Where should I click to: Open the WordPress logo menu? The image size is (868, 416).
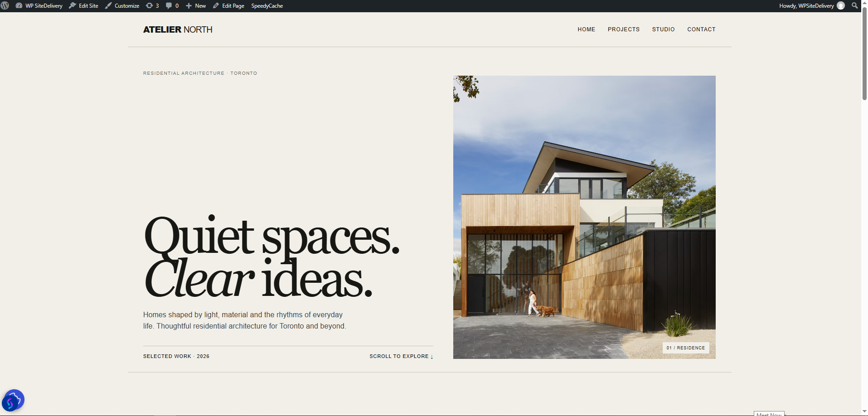pos(5,6)
